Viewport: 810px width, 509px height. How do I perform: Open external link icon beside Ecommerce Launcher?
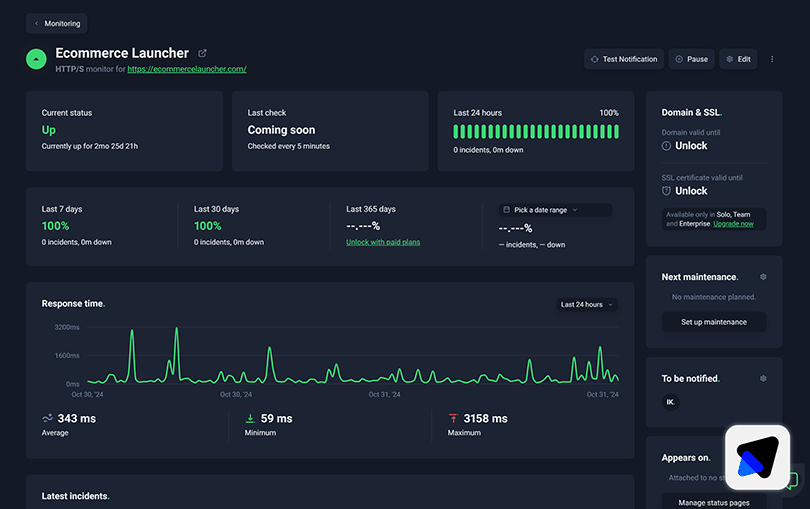[202, 53]
